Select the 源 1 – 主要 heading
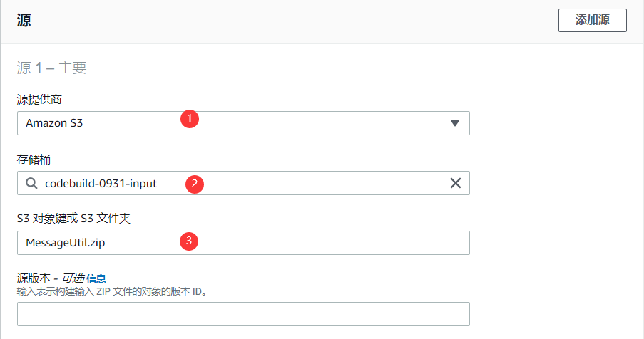Viewport: 644px width, 339px height. (52, 68)
